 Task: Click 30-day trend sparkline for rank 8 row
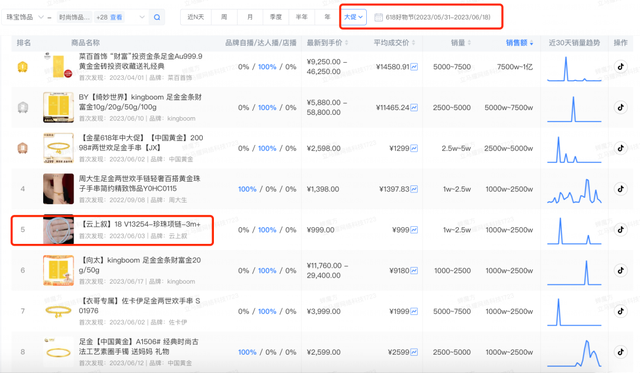click(x=574, y=353)
